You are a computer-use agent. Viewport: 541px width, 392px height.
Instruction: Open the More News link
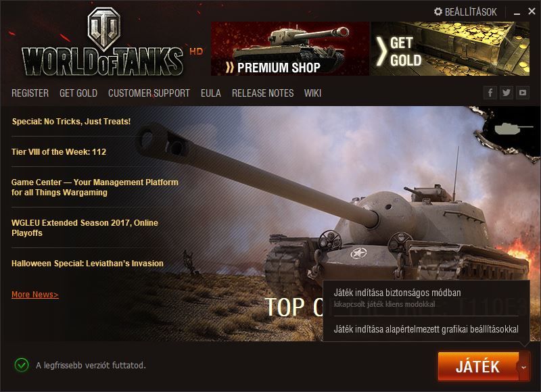pyautogui.click(x=35, y=295)
